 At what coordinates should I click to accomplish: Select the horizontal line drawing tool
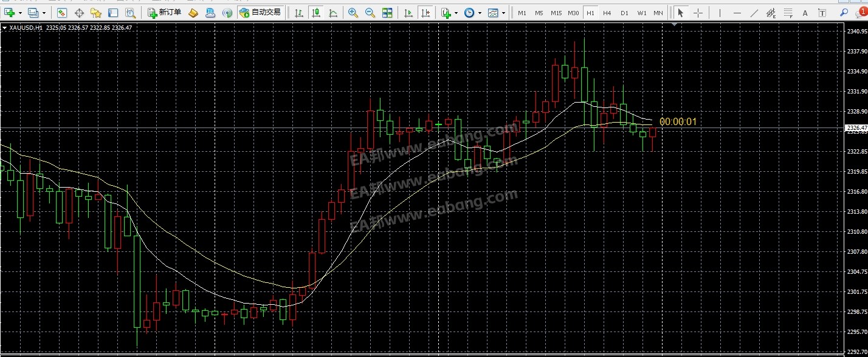pyautogui.click(x=737, y=13)
